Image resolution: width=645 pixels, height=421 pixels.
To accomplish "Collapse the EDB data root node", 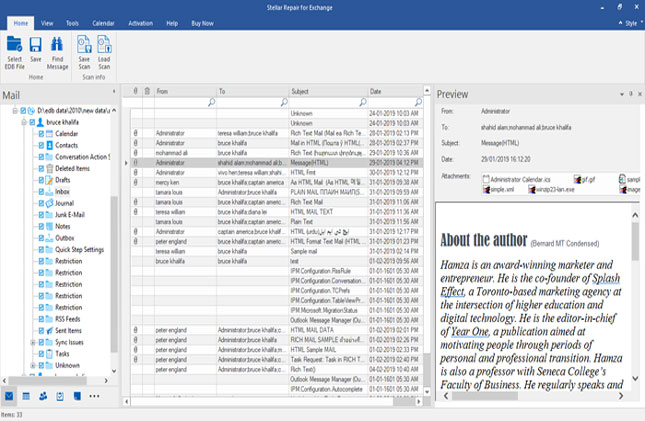I will 15,111.
